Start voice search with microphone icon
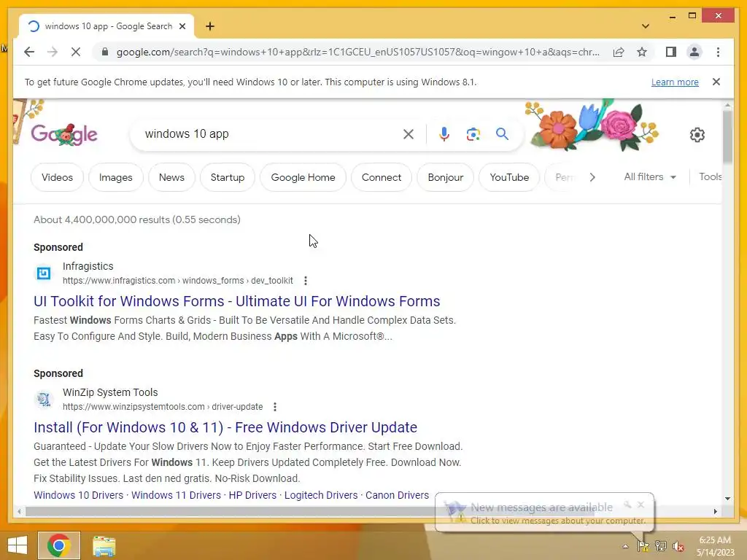 click(x=444, y=134)
